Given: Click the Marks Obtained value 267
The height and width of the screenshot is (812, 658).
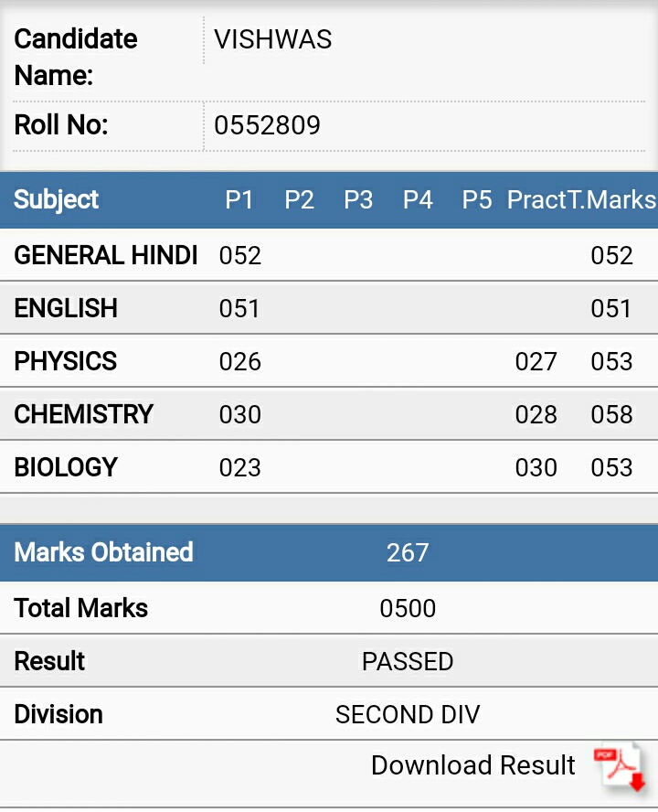Looking at the screenshot, I should pos(408,552).
